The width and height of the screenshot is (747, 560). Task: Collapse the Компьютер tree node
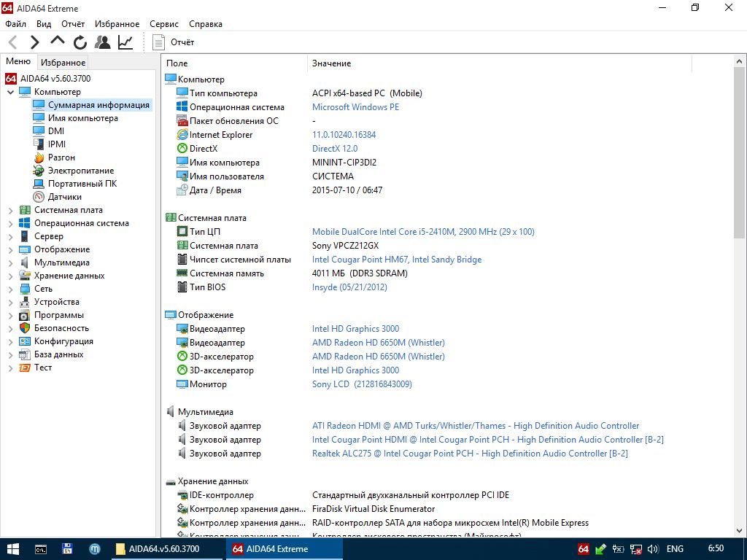[x=10, y=92]
